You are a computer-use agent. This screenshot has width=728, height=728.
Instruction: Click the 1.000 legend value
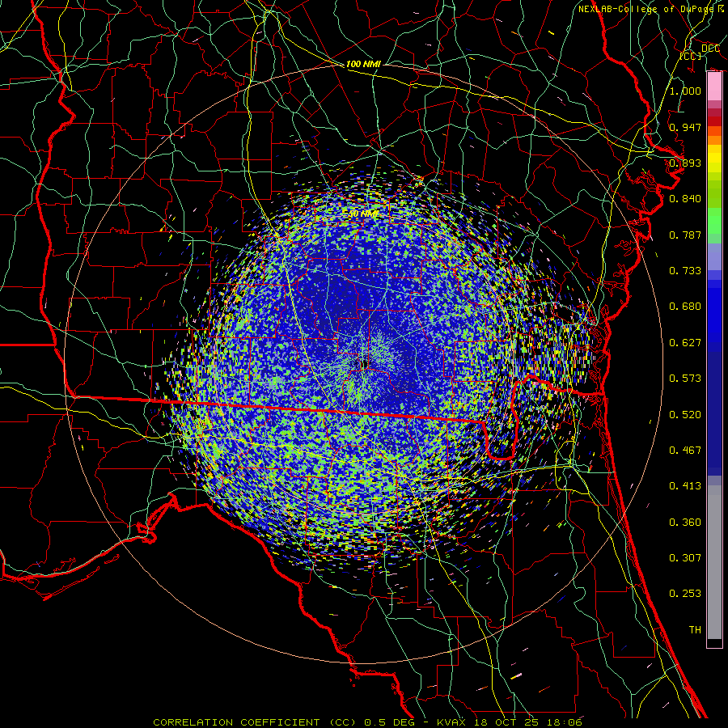(x=685, y=91)
